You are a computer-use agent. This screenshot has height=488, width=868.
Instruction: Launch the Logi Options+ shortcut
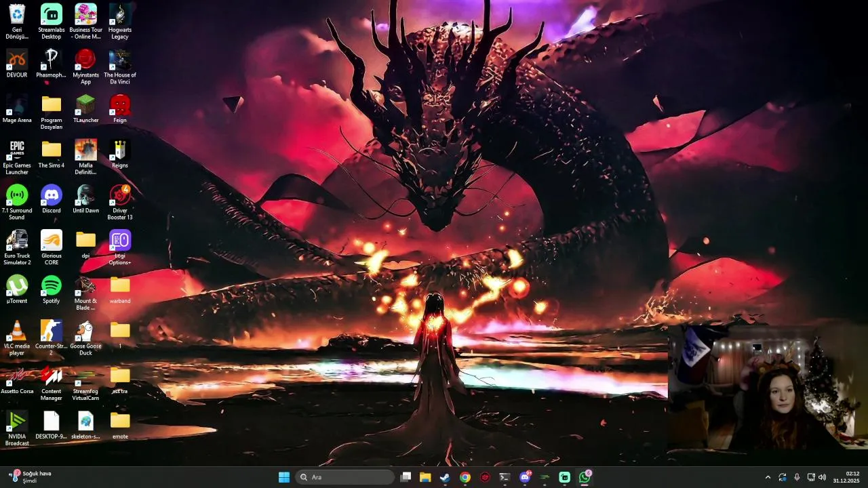point(120,248)
